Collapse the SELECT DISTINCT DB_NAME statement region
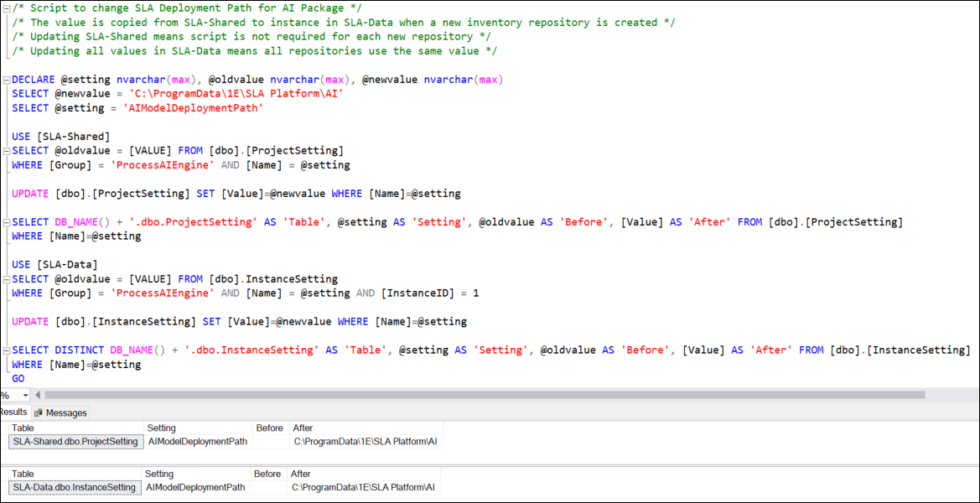Image resolution: width=980 pixels, height=503 pixels. coord(6,350)
